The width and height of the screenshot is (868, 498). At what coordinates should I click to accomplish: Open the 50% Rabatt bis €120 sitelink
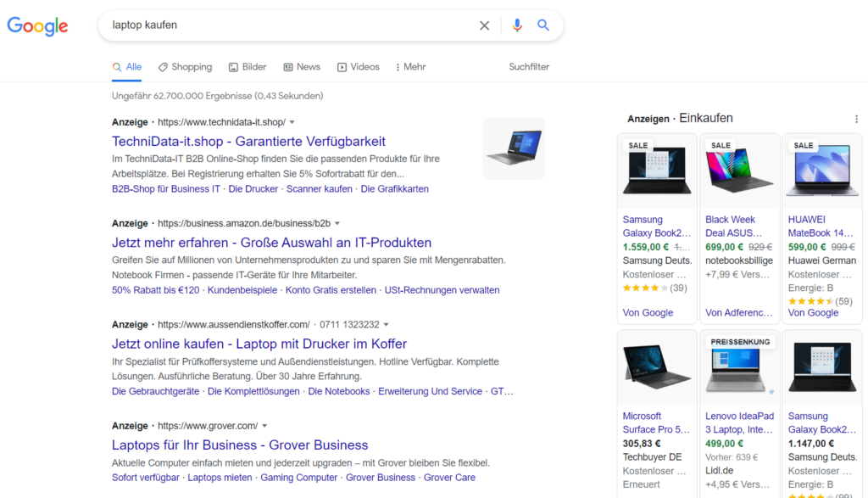coord(153,290)
